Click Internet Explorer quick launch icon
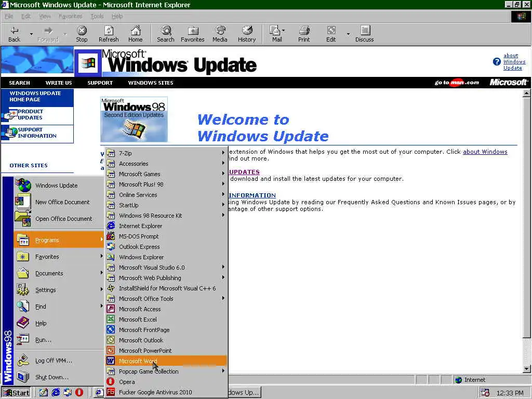 (x=56, y=393)
